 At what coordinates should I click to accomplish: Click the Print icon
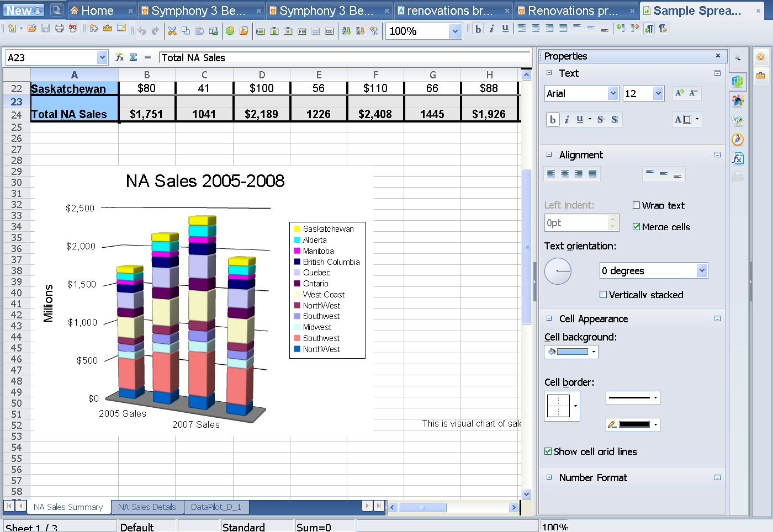click(61, 31)
